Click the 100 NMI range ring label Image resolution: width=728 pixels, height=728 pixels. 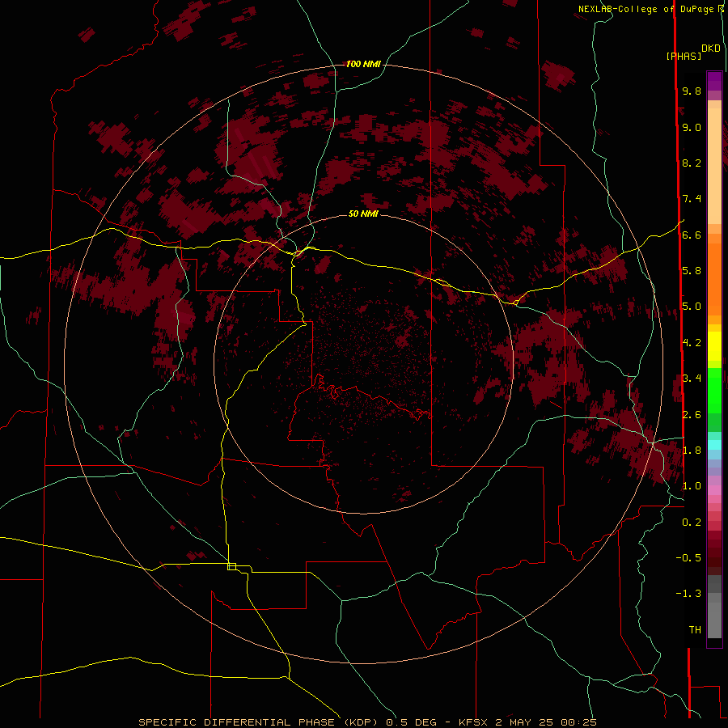[x=363, y=64]
